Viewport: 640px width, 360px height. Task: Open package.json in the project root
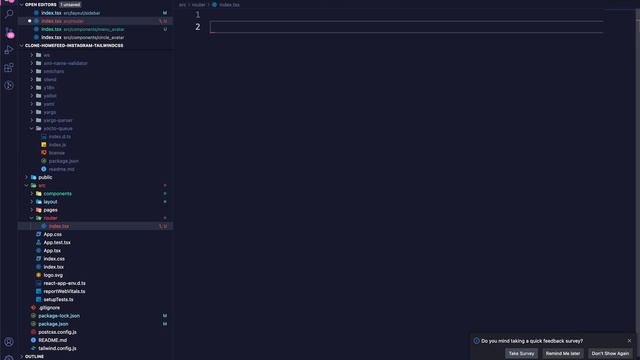coord(53,324)
